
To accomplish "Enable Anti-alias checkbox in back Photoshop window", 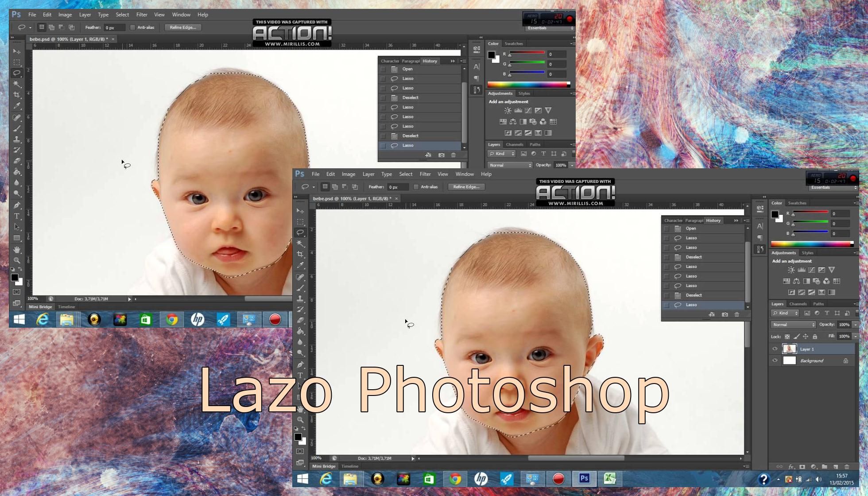I will click(132, 27).
